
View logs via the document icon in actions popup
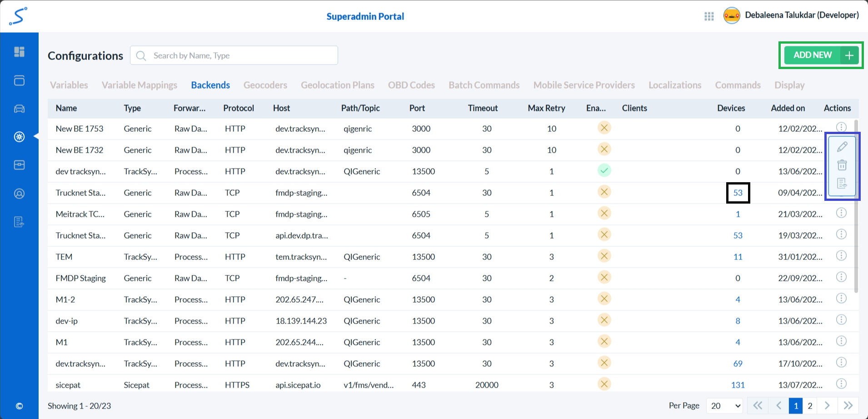click(x=842, y=183)
